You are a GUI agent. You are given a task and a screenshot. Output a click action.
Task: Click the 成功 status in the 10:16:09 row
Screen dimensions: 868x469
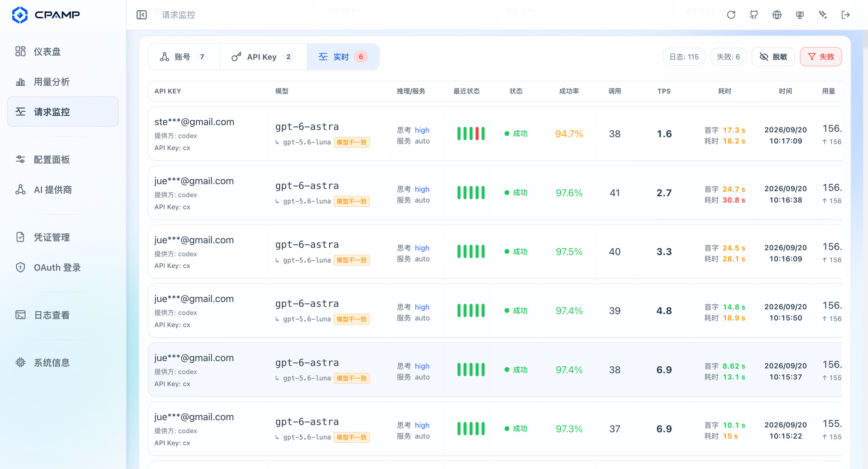(516, 252)
